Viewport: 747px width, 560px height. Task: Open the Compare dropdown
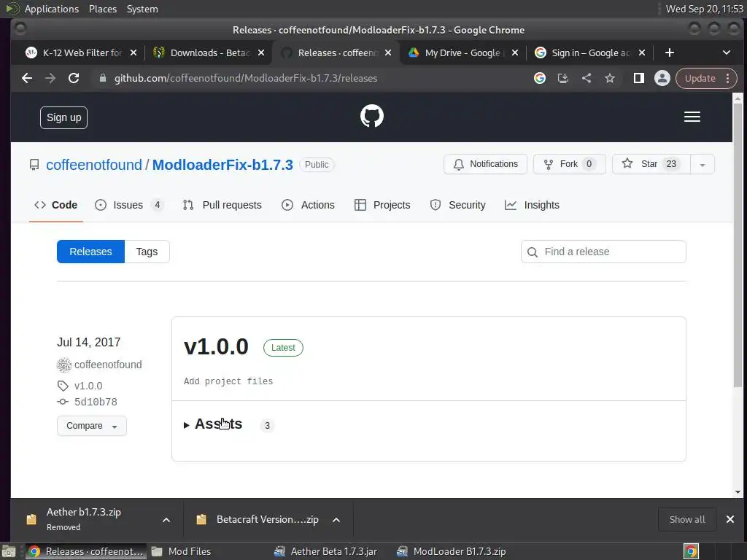[x=92, y=426]
